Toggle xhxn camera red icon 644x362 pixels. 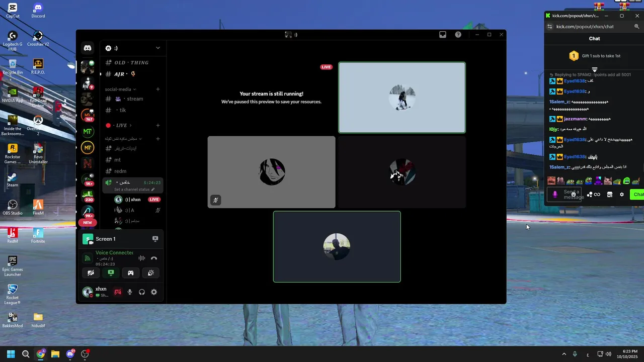[118, 292]
